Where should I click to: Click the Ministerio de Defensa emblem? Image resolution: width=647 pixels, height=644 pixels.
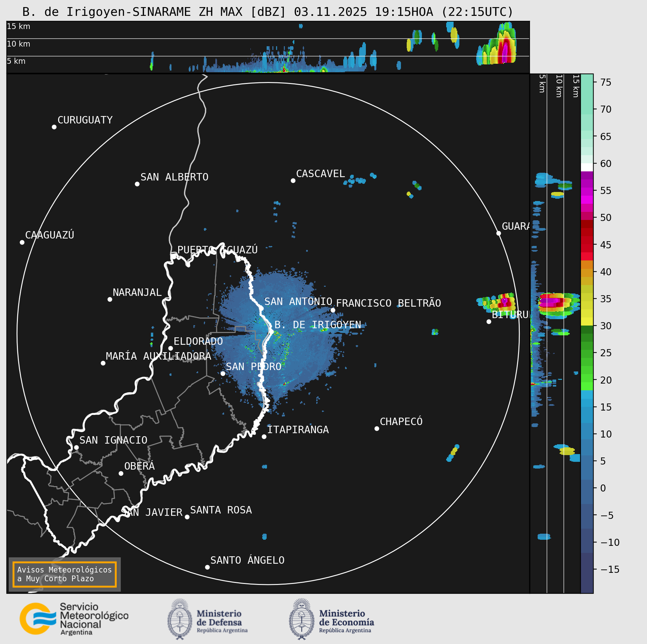180,619
